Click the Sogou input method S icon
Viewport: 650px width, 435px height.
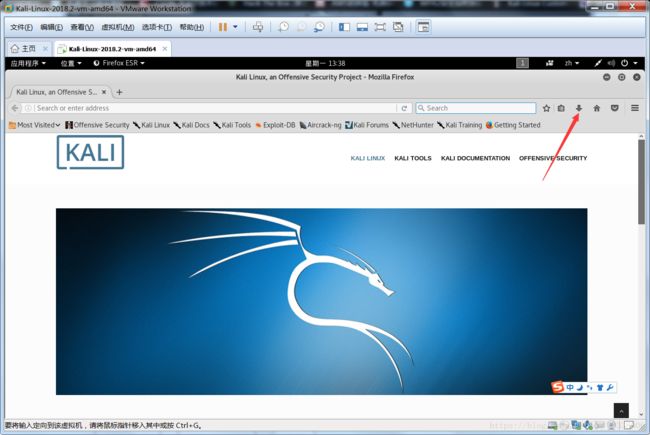(x=558, y=387)
